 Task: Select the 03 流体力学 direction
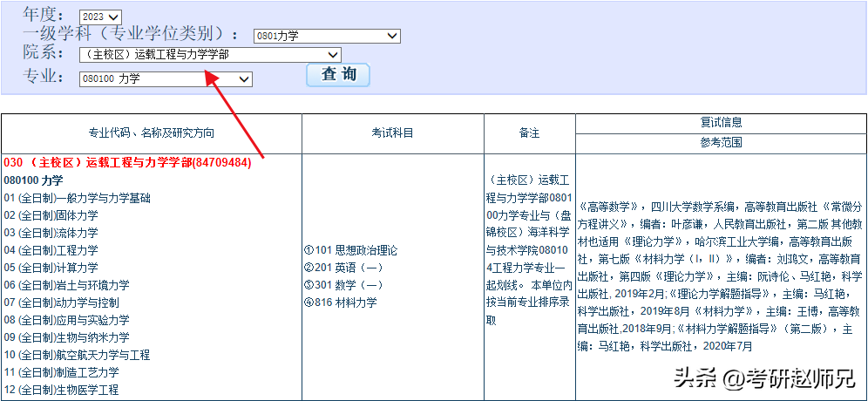tap(51, 233)
